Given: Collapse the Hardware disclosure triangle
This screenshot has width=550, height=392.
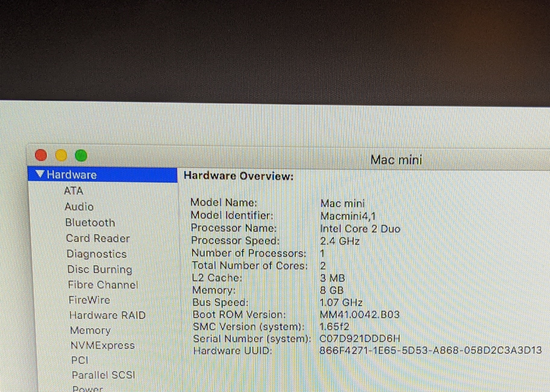Looking at the screenshot, I should 40,174.
